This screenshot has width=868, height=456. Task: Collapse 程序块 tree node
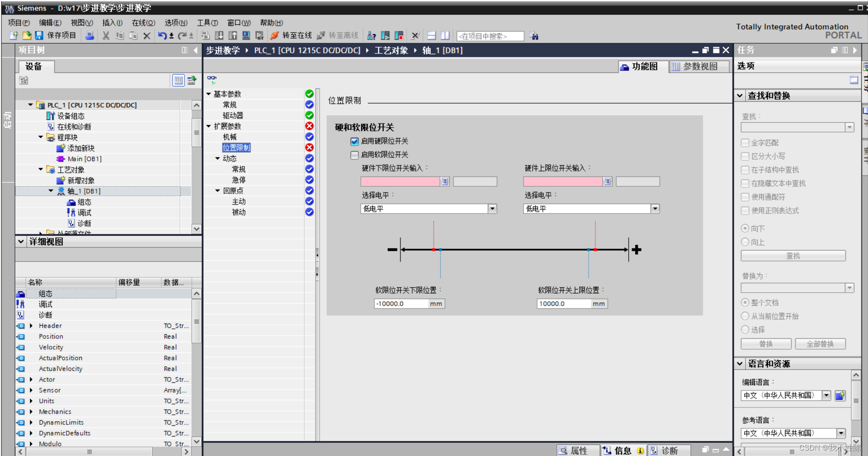[x=41, y=137]
